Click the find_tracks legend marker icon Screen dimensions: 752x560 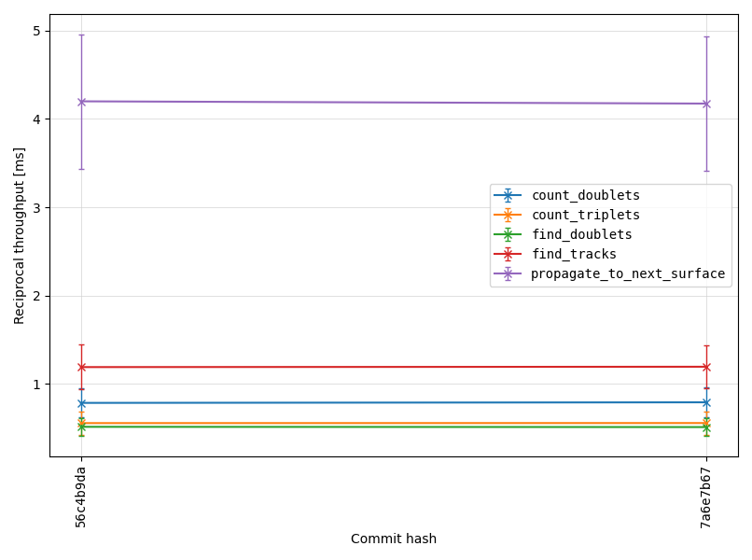[508, 254]
